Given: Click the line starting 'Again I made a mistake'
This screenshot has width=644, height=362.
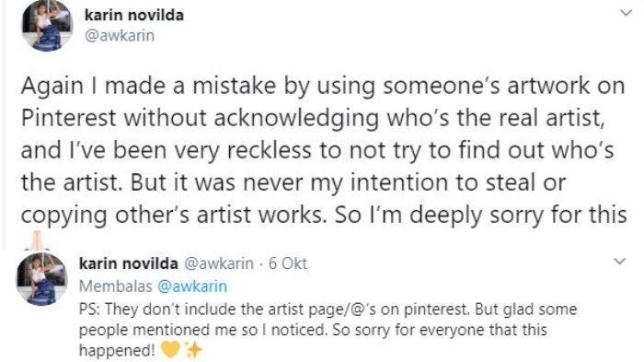Looking at the screenshot, I should (x=323, y=86).
